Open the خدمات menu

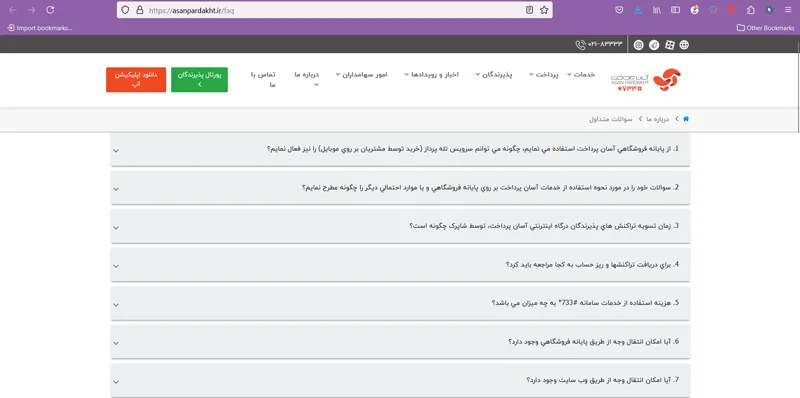(581, 74)
